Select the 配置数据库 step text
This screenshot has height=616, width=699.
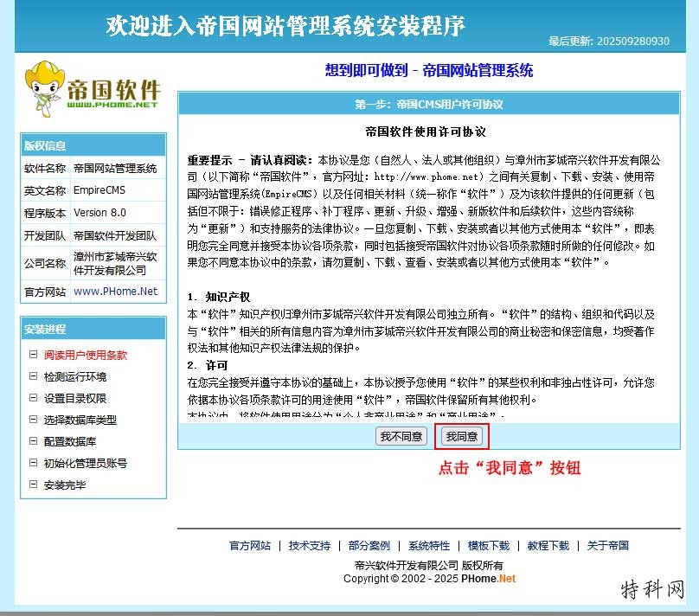coord(70,442)
